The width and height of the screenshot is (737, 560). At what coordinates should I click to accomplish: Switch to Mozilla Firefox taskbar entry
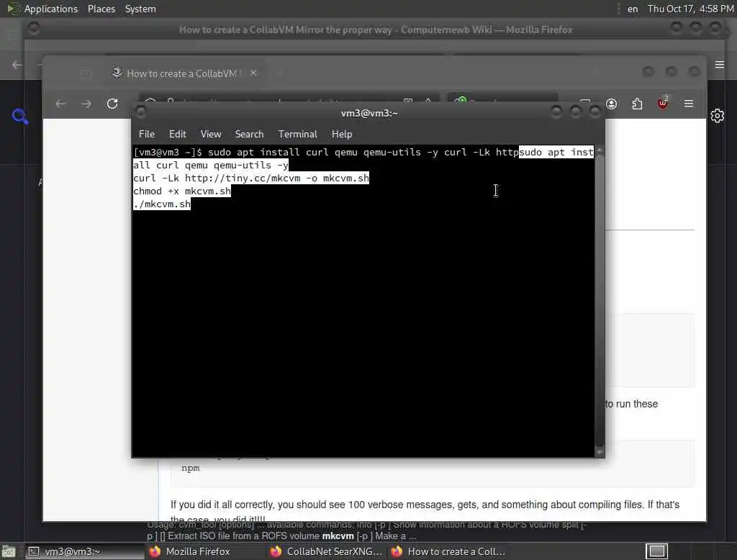click(x=190, y=551)
